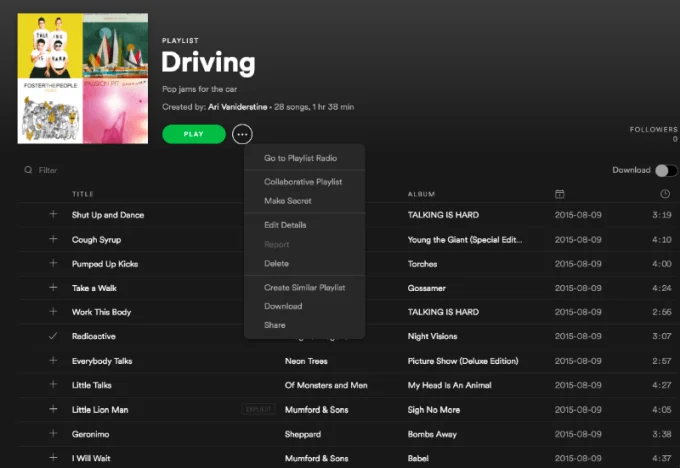Screen dimensions: 680x468
Task: Open TALKING IS HARD album on Work This Body row
Action: point(443,312)
